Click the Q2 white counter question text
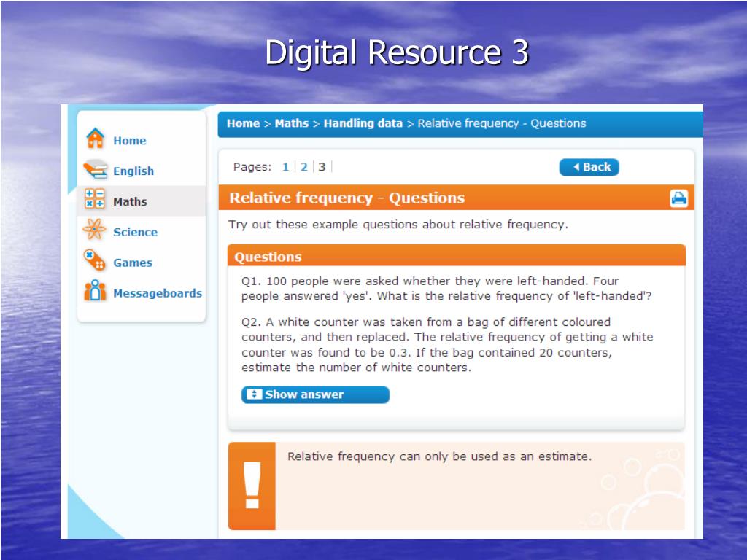The image size is (747, 560). click(x=447, y=345)
